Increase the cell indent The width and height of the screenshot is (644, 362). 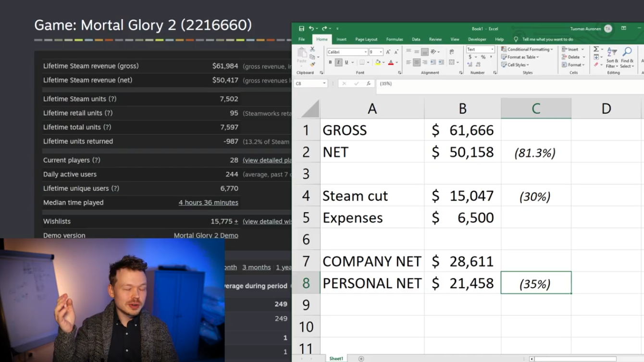pyautogui.click(x=441, y=62)
